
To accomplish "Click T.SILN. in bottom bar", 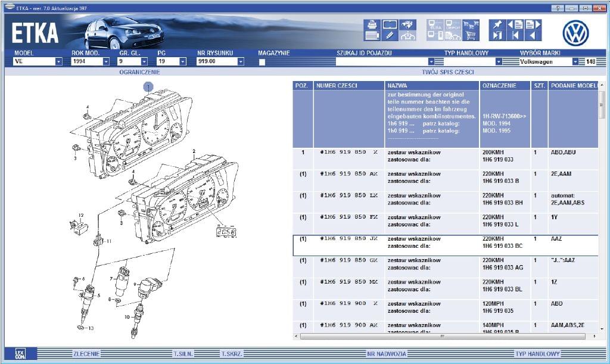I will [183, 353].
